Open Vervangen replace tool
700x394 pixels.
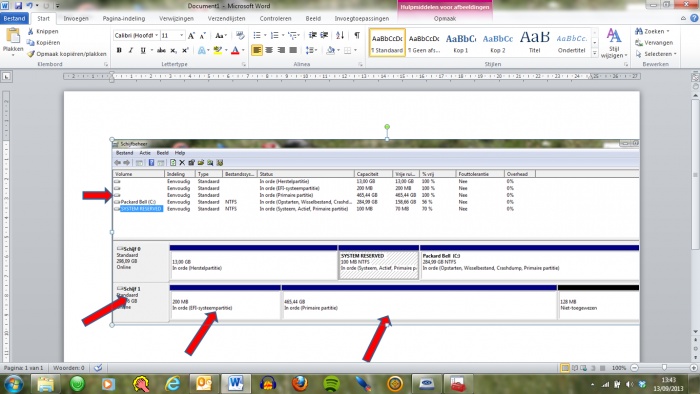tap(654, 43)
